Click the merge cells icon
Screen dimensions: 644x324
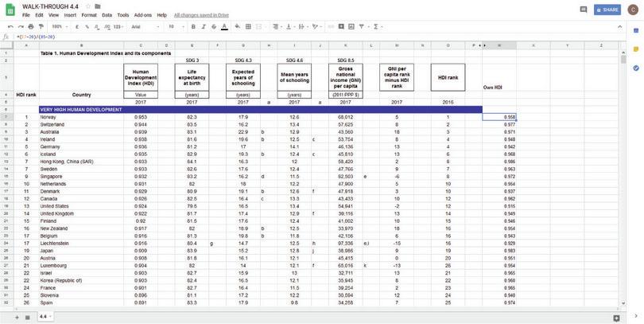coord(258,27)
